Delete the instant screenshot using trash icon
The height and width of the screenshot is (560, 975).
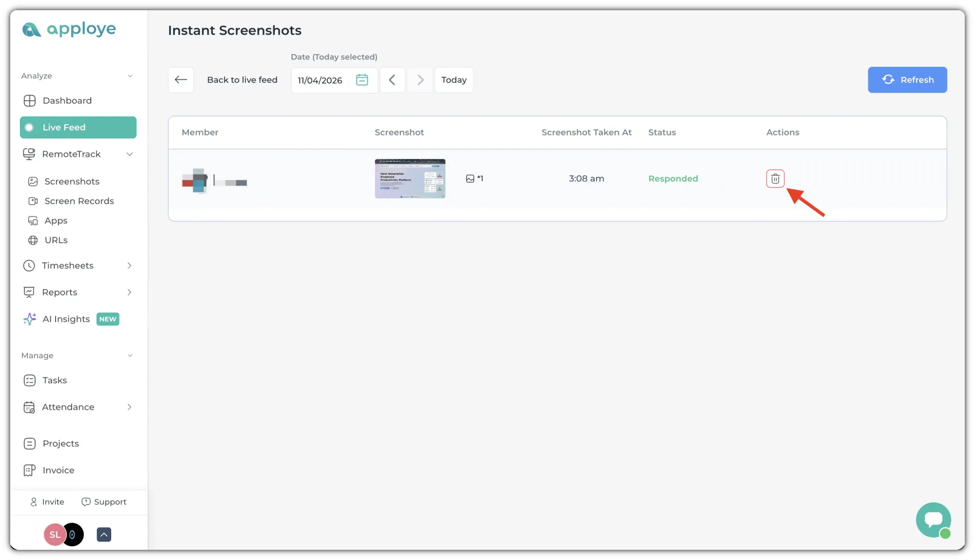pyautogui.click(x=775, y=179)
